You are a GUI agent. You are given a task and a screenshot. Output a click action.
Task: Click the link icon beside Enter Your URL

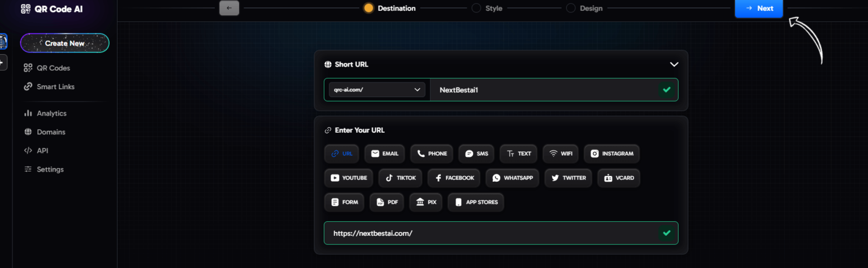(328, 130)
